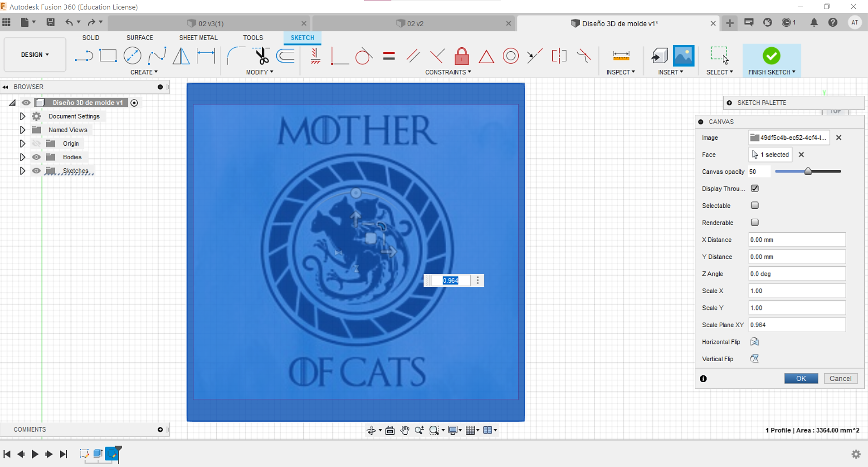
Task: Expand the Document Settings node
Action: point(22,116)
